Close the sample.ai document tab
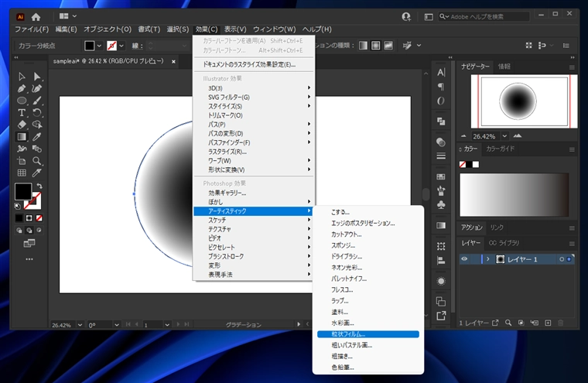 [x=173, y=62]
